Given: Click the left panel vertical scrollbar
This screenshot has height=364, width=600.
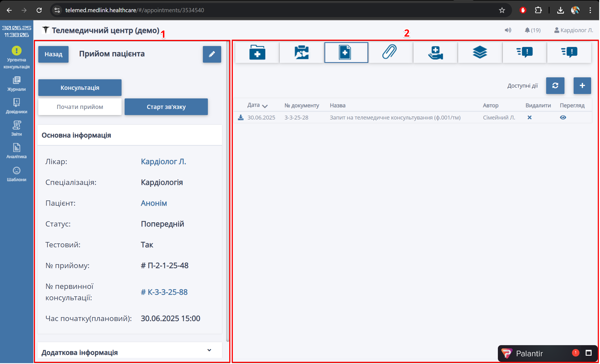Looking at the screenshot, I should coord(228,191).
